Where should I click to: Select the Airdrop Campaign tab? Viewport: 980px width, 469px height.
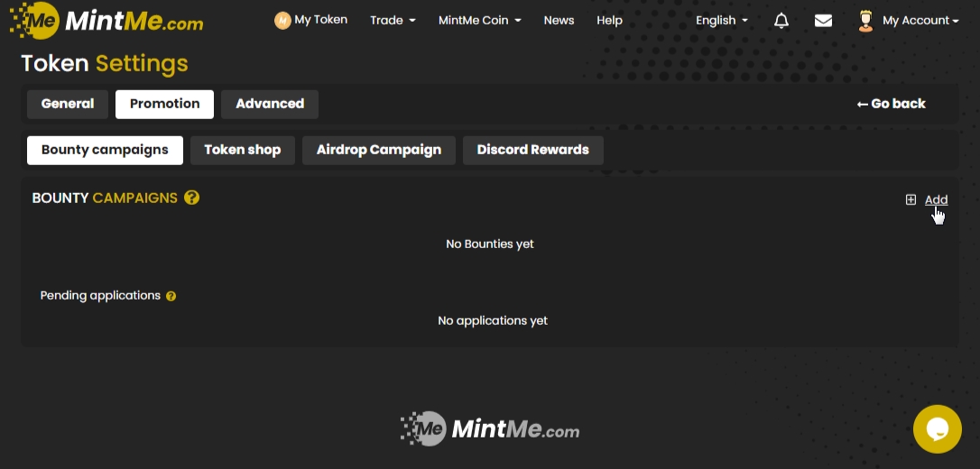379,150
